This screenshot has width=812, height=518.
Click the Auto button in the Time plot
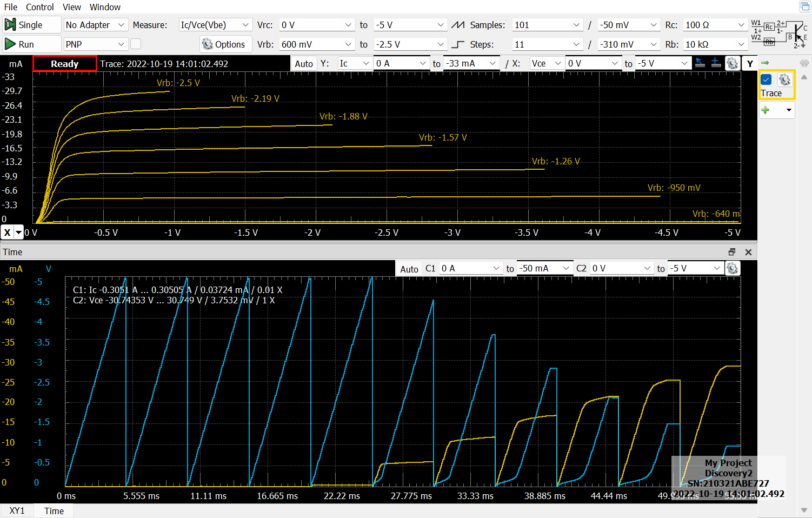(409, 268)
